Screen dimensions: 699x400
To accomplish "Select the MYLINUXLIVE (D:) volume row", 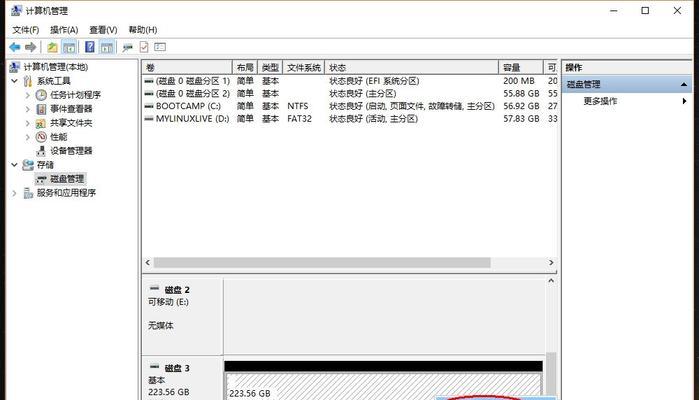I will pyautogui.click(x=350, y=119).
